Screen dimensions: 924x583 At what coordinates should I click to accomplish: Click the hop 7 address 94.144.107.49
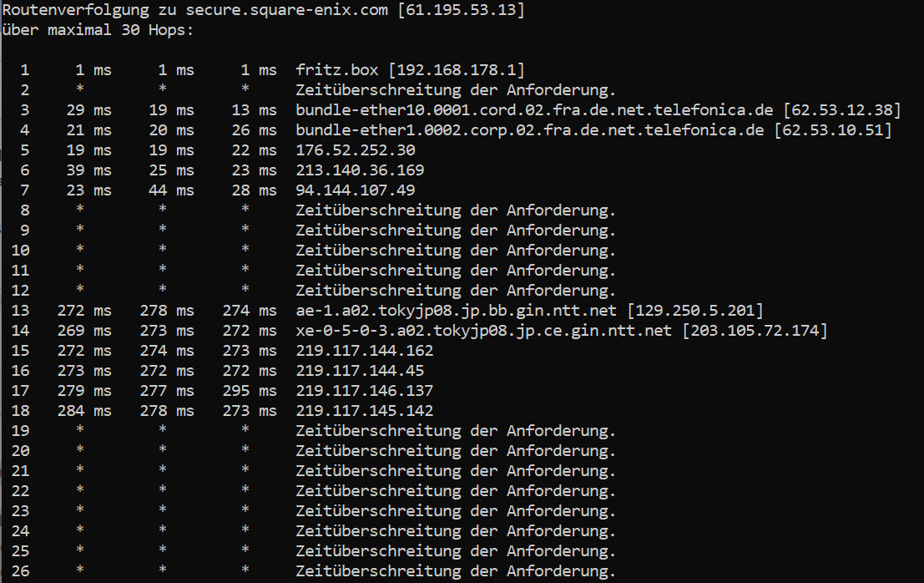356,190
